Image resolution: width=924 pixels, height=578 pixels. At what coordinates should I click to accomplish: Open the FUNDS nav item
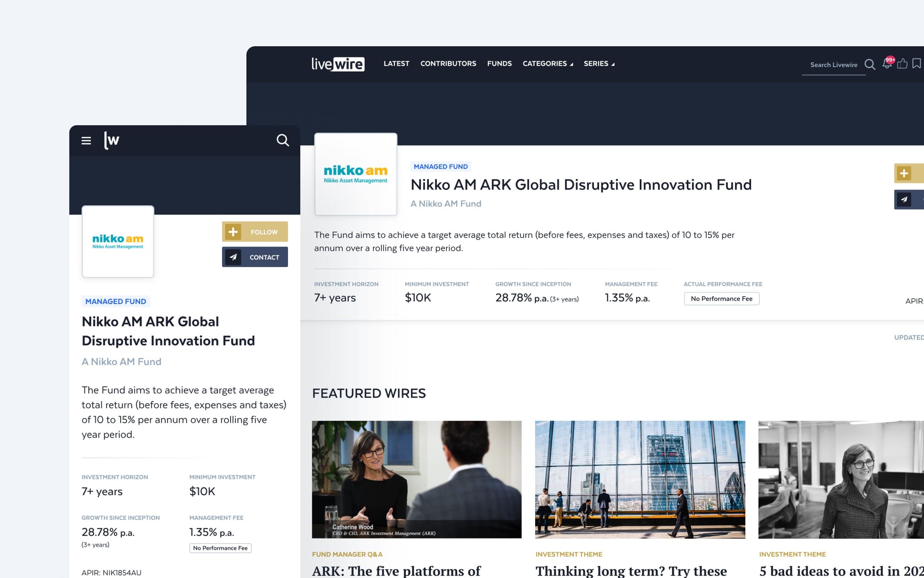pos(499,64)
